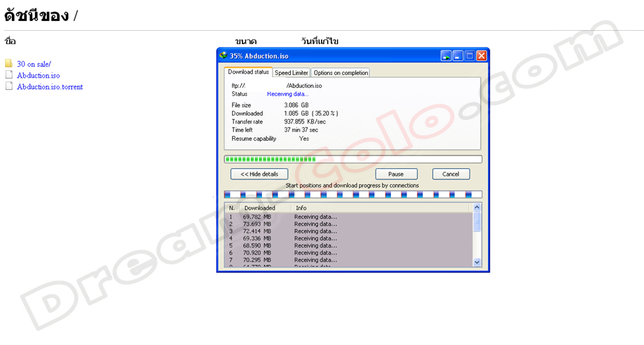Close the Abduction.iso download window
The image size is (644, 345).
(481, 55)
